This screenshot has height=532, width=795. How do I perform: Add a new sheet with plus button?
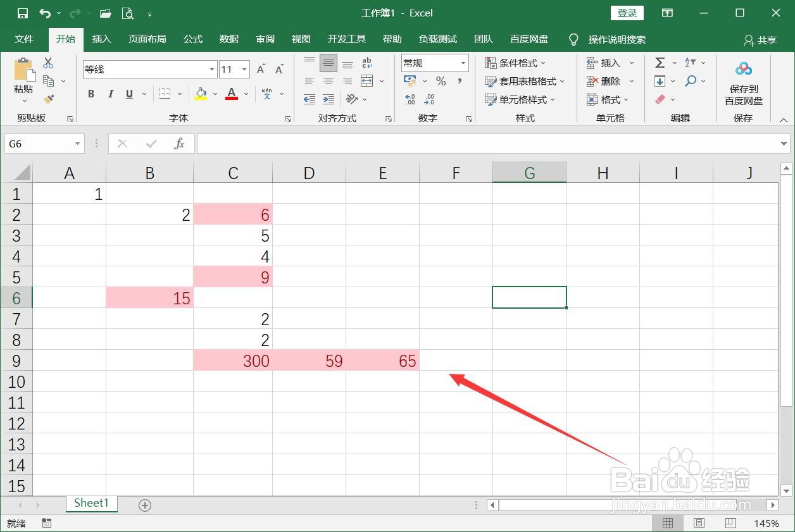coord(145,505)
